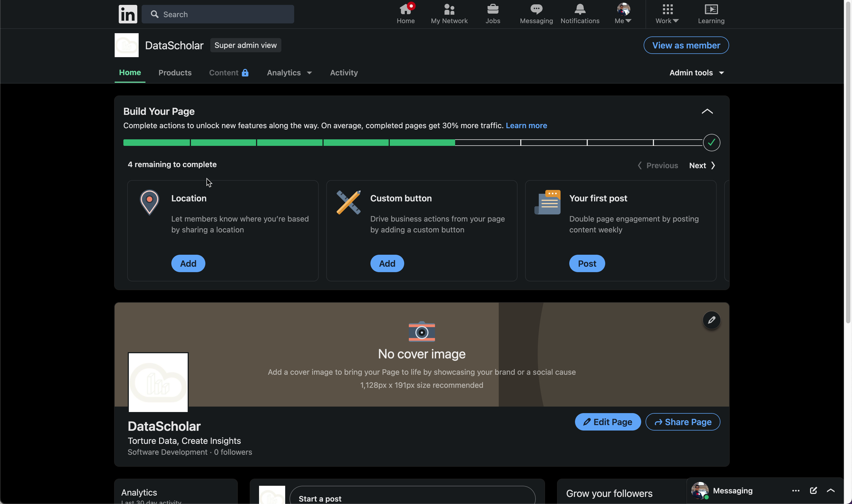Open the Activity tab

click(x=344, y=73)
